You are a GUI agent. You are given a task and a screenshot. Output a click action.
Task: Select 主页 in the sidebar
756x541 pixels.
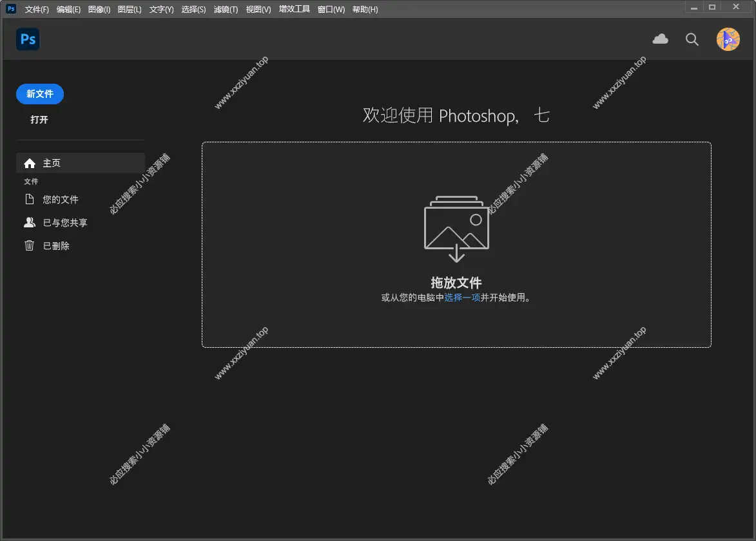click(81, 163)
